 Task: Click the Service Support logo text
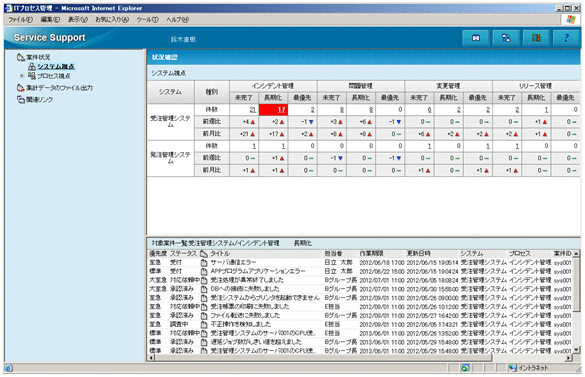pyautogui.click(x=50, y=38)
